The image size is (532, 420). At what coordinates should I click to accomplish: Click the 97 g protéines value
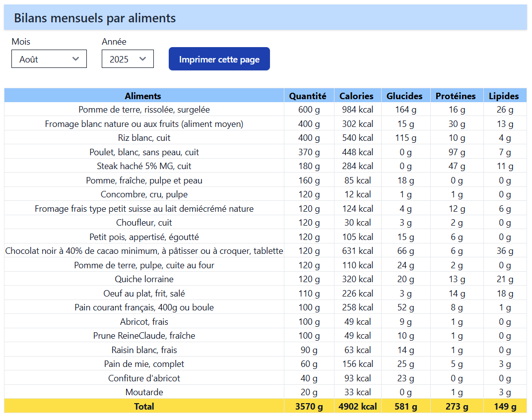[457, 152]
